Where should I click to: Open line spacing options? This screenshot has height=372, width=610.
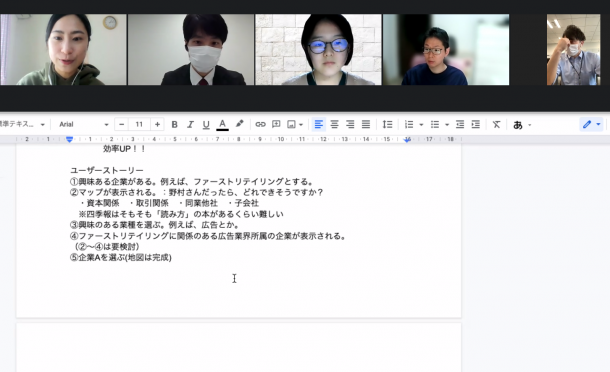coord(387,125)
